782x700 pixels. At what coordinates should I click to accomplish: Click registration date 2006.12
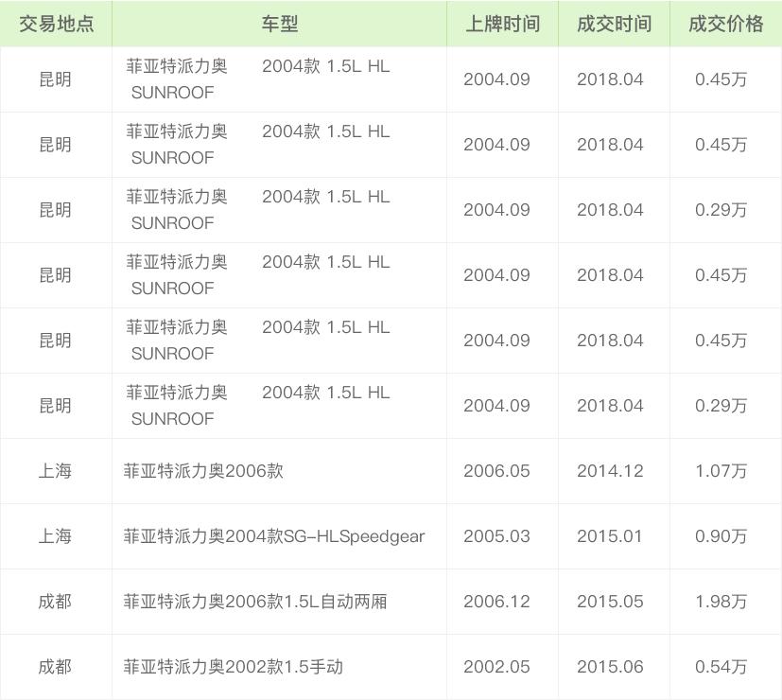coord(496,602)
